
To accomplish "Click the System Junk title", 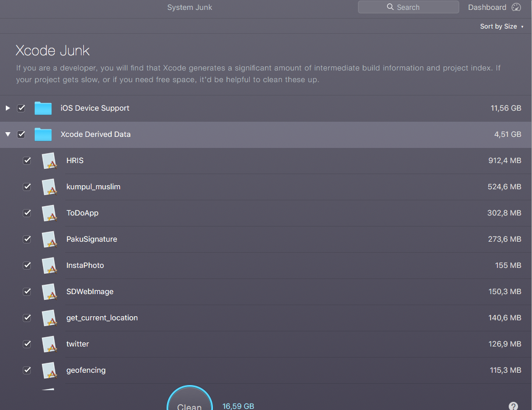I will coord(190,7).
